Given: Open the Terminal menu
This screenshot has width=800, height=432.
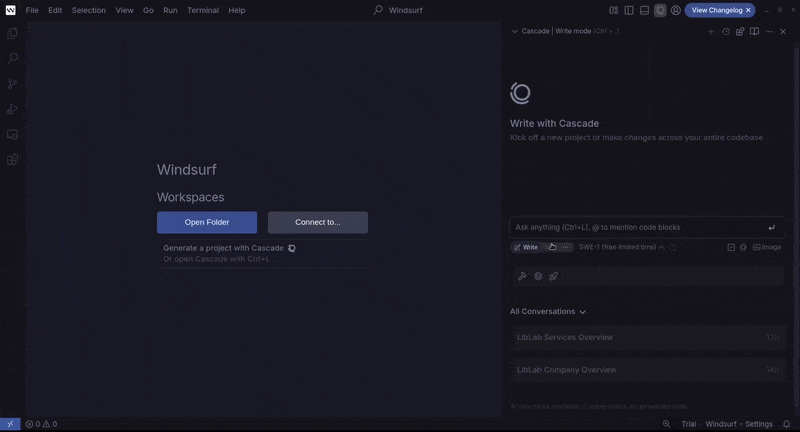Looking at the screenshot, I should tap(202, 10).
